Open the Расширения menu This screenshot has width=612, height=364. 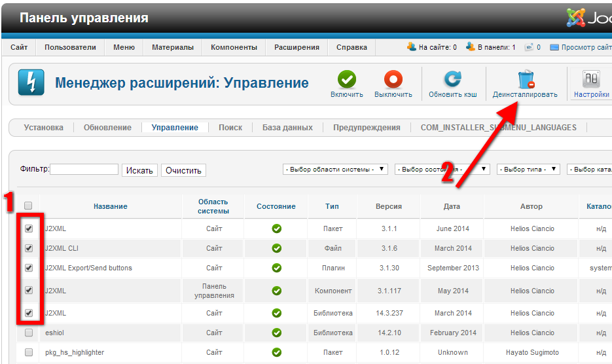pyautogui.click(x=297, y=47)
